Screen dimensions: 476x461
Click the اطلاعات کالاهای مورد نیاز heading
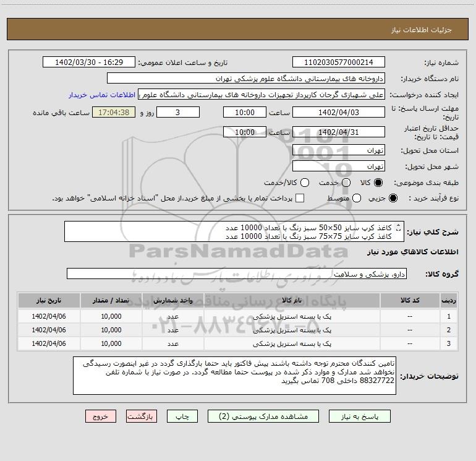pos(413,252)
